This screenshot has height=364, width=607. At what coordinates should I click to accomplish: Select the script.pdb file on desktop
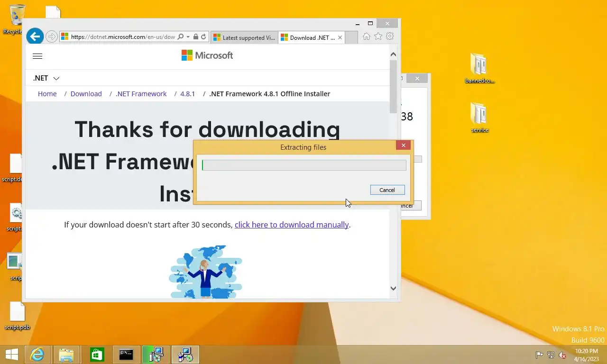click(17, 316)
